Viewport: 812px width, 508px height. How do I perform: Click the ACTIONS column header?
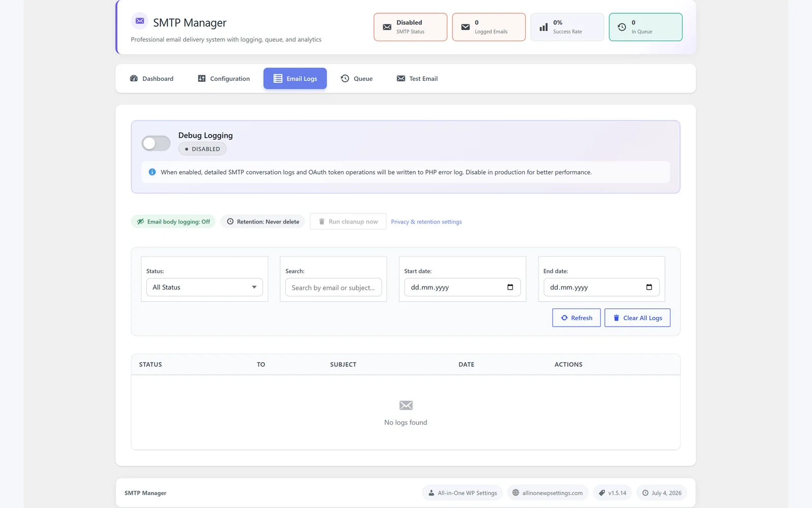(568, 365)
